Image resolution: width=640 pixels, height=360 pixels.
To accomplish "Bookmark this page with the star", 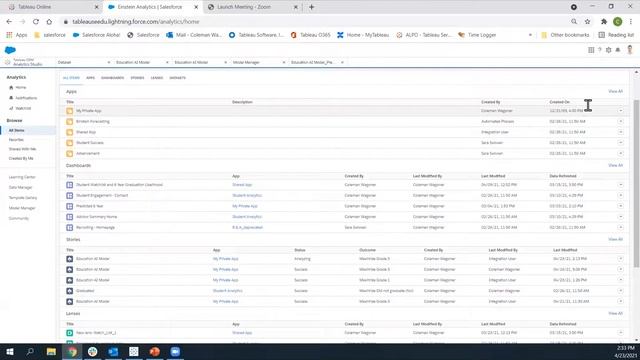I will tap(587, 22).
